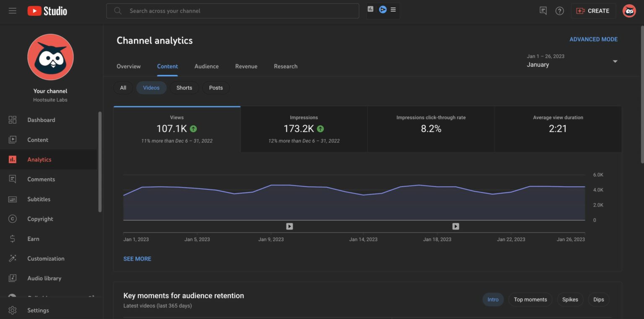Viewport: 644px width, 319px height.
Task: Show Top moments retention data
Action: [x=530, y=299]
